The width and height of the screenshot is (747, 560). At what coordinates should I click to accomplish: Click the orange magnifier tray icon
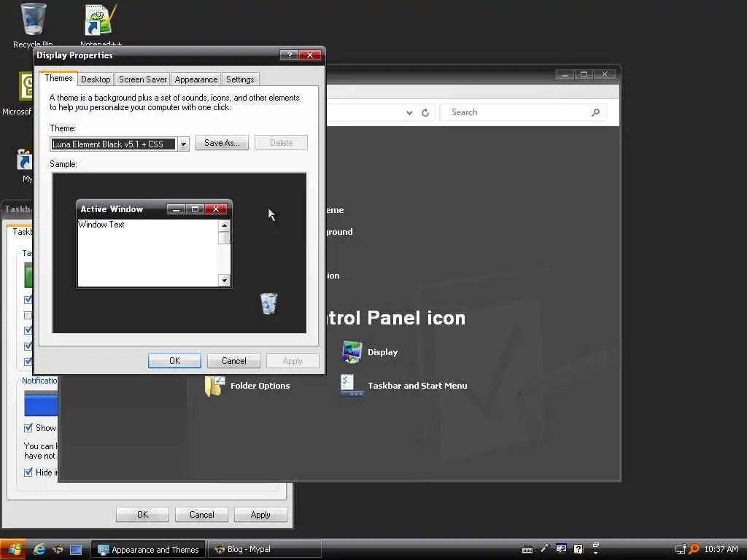click(x=694, y=549)
